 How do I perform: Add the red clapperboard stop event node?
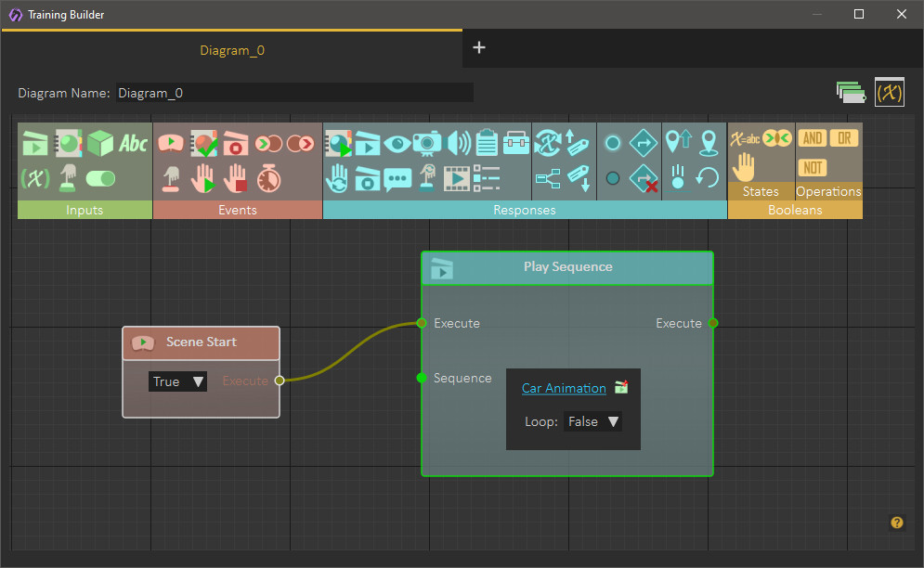(236, 143)
